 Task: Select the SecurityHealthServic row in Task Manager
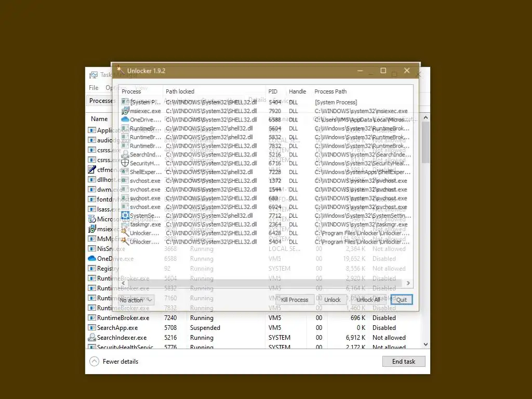253,347
